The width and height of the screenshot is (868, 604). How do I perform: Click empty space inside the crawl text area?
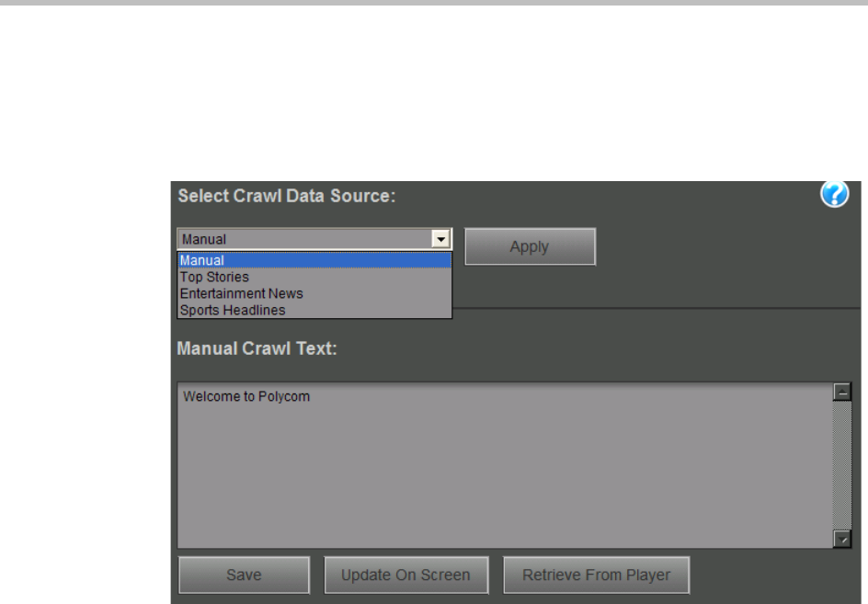pos(504,478)
